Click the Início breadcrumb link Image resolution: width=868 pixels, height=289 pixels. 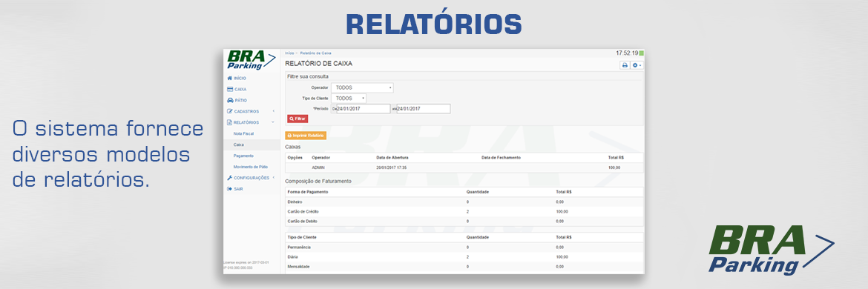289,53
